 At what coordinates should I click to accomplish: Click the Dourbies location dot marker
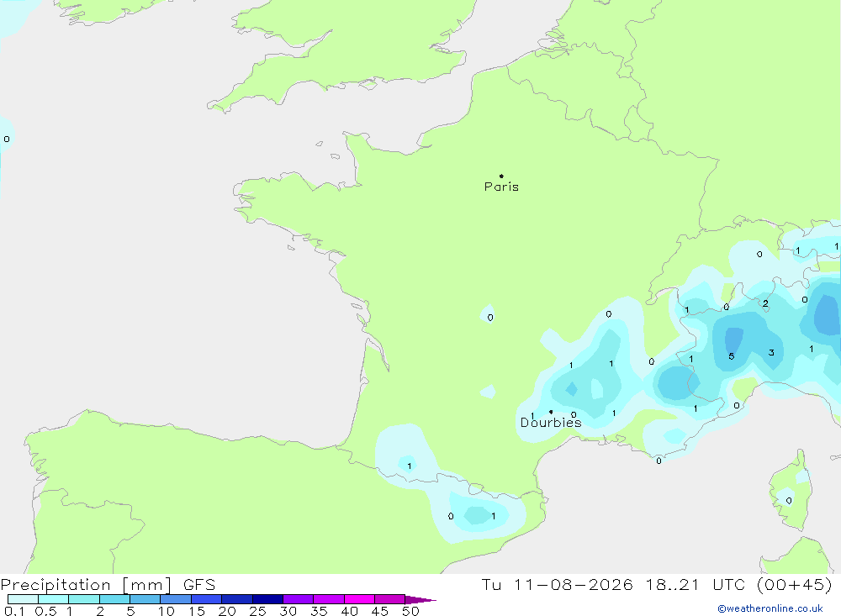click(x=551, y=412)
